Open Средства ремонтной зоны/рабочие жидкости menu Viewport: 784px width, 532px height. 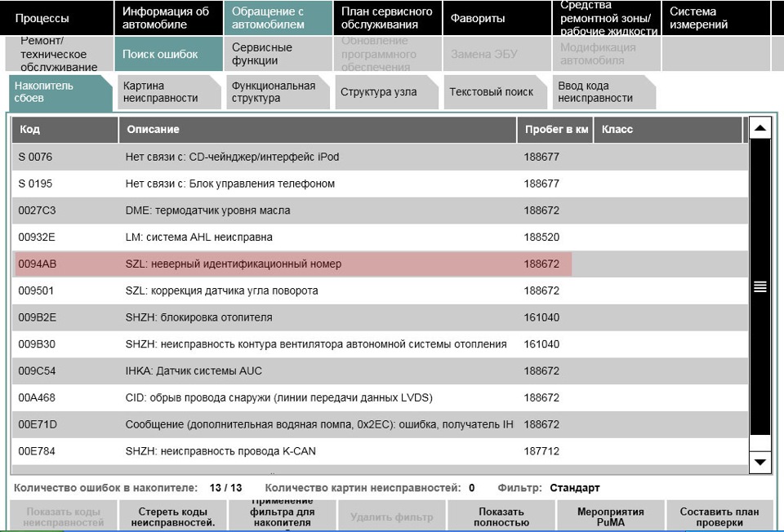(607, 18)
